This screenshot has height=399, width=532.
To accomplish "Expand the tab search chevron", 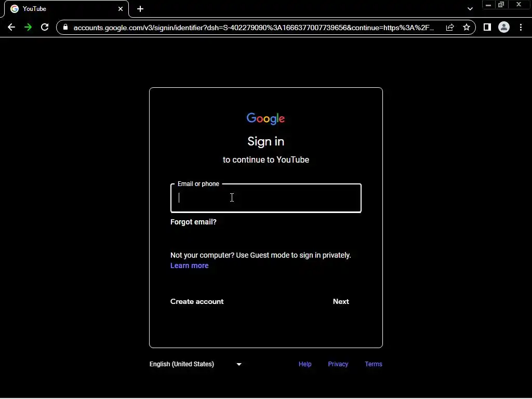I will (470, 9).
